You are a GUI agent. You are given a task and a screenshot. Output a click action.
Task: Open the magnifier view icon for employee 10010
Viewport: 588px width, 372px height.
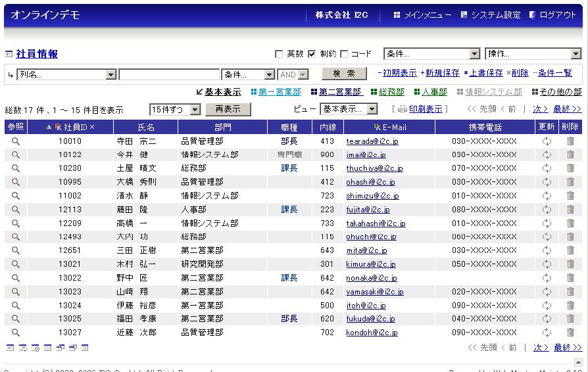click(x=15, y=141)
